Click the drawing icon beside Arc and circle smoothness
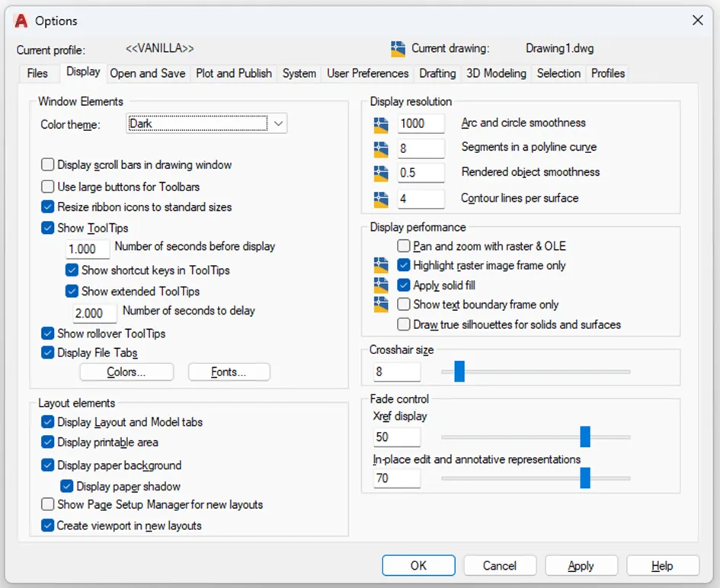720x588 pixels. click(381, 123)
